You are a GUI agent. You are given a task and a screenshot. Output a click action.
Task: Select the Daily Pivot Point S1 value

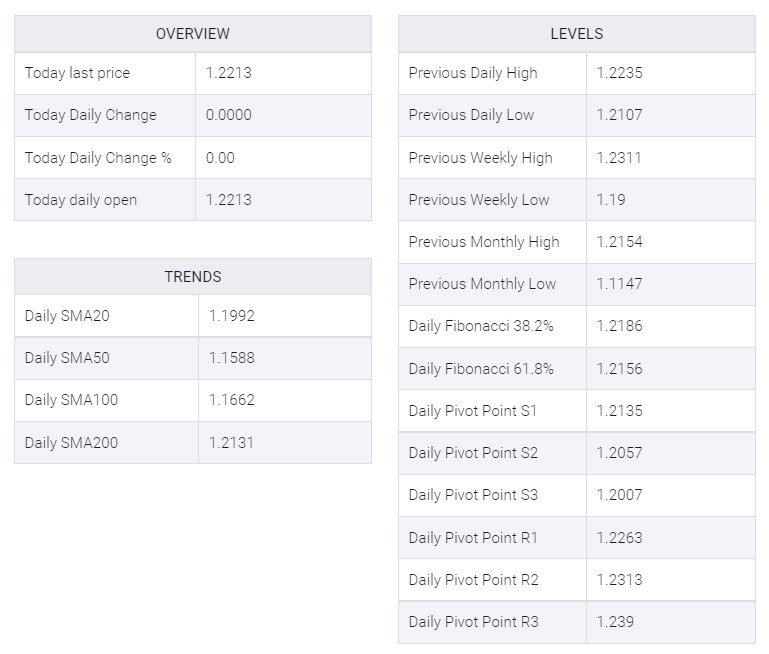point(619,411)
